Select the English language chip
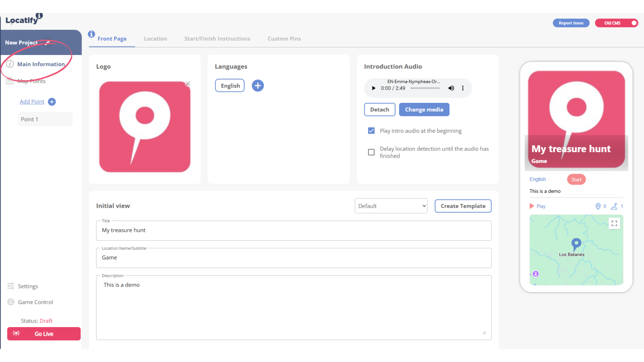Screen dimensions: 644x362 point(230,85)
